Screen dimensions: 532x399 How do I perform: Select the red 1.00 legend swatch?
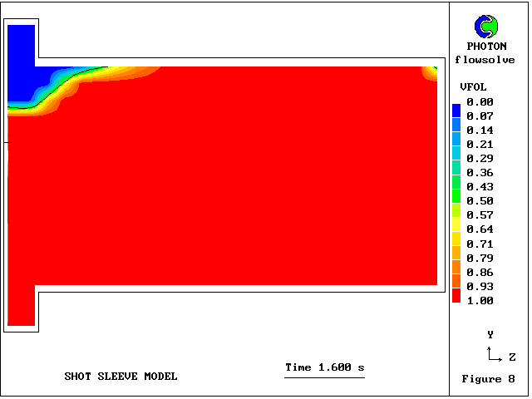[456, 296]
